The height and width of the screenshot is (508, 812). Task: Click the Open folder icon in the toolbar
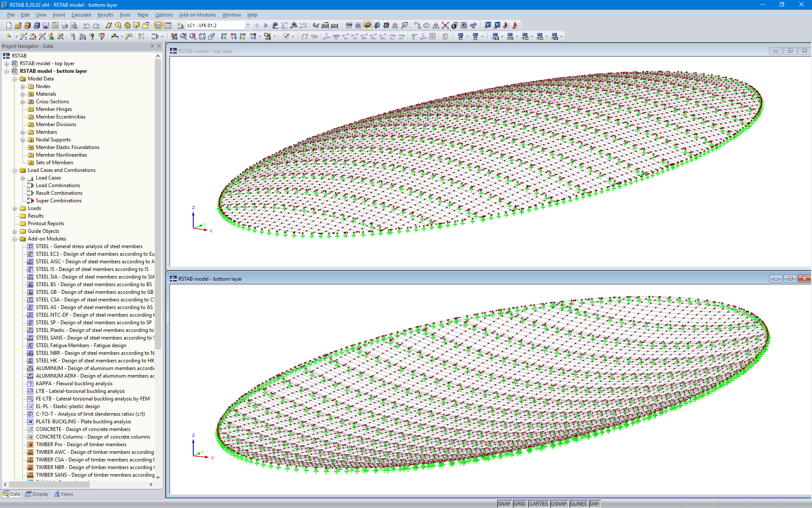pos(18,25)
